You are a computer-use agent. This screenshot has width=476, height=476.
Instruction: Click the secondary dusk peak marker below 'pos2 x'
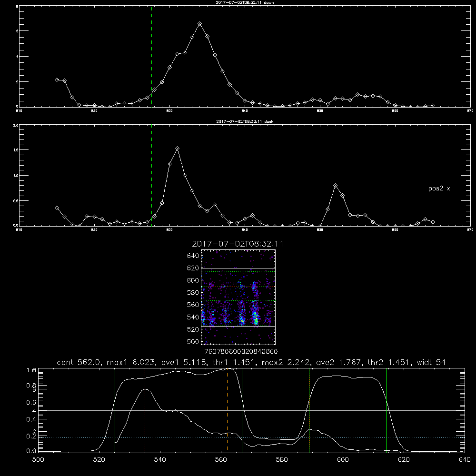[x=335, y=186]
